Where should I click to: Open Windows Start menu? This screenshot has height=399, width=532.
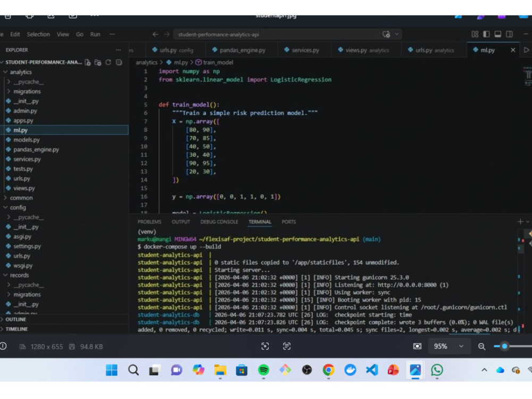coord(111,370)
